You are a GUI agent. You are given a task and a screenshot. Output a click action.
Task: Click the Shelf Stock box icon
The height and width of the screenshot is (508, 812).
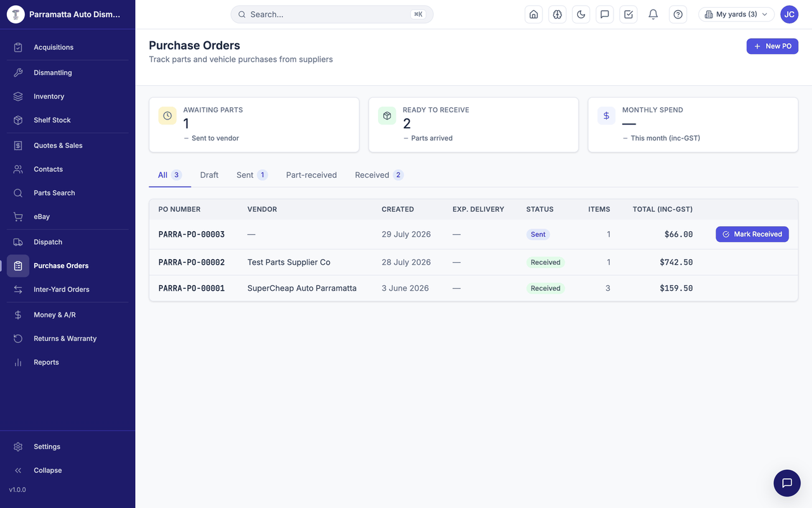click(18, 120)
